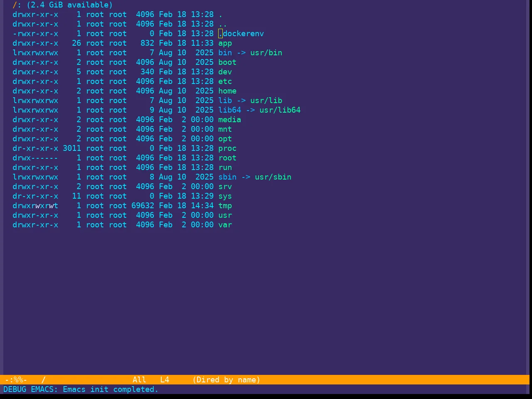Click the parent directory '..' entry
The width and height of the screenshot is (532, 399).
(x=223, y=24)
